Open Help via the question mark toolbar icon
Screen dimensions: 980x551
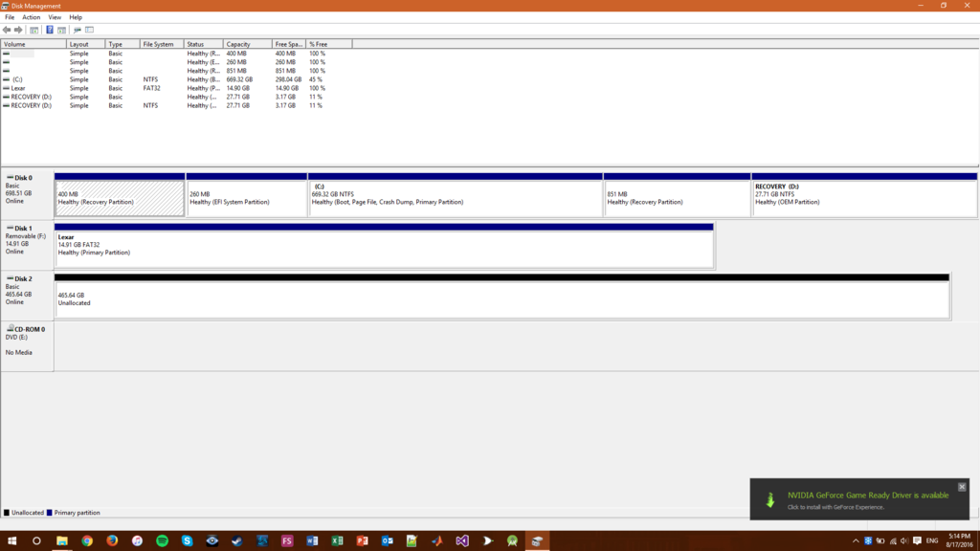tap(49, 31)
